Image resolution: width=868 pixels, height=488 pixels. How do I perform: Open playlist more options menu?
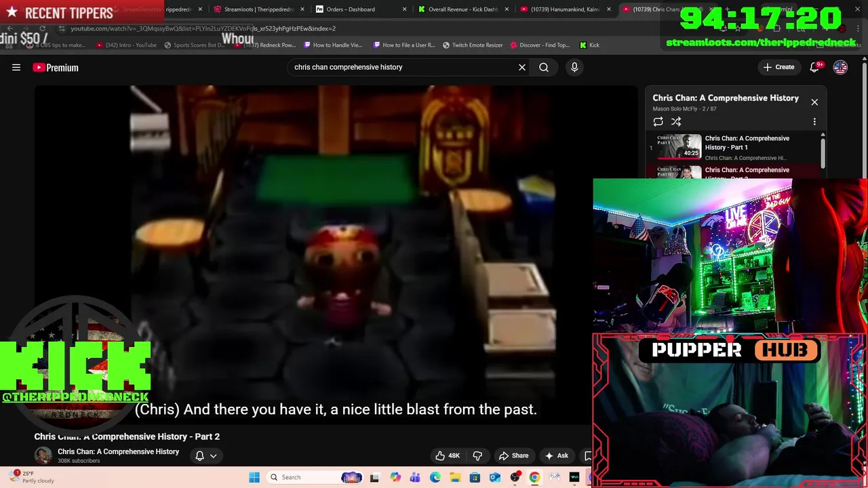point(814,122)
